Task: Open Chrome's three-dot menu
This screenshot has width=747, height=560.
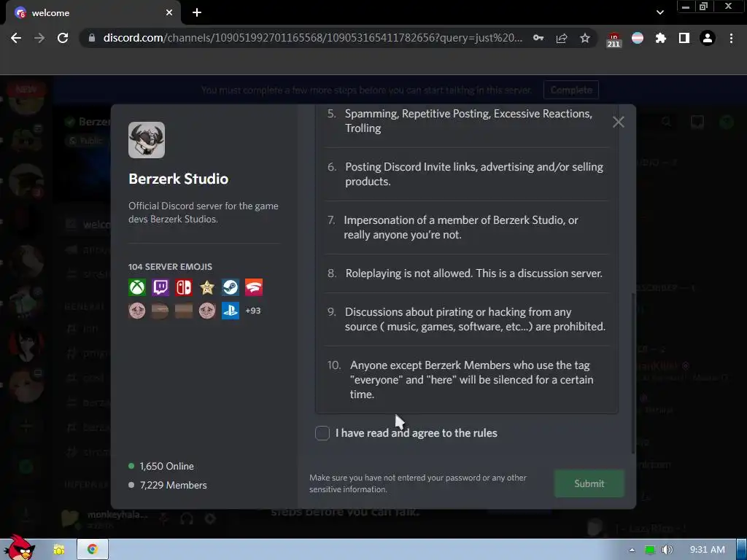Action: tap(731, 38)
